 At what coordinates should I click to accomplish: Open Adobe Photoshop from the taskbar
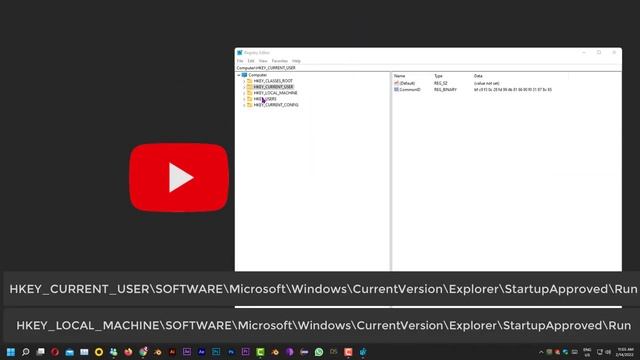[x=231, y=352]
